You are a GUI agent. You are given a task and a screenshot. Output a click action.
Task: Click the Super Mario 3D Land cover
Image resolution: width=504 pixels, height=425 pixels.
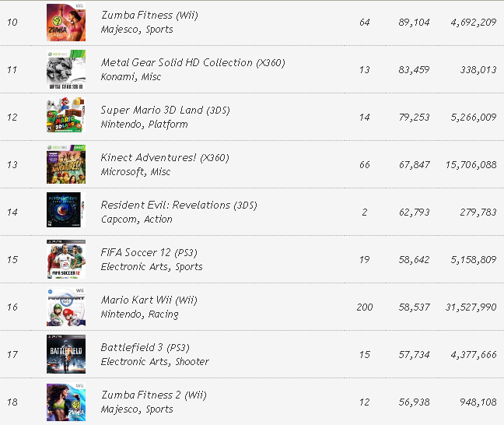pyautogui.click(x=65, y=118)
